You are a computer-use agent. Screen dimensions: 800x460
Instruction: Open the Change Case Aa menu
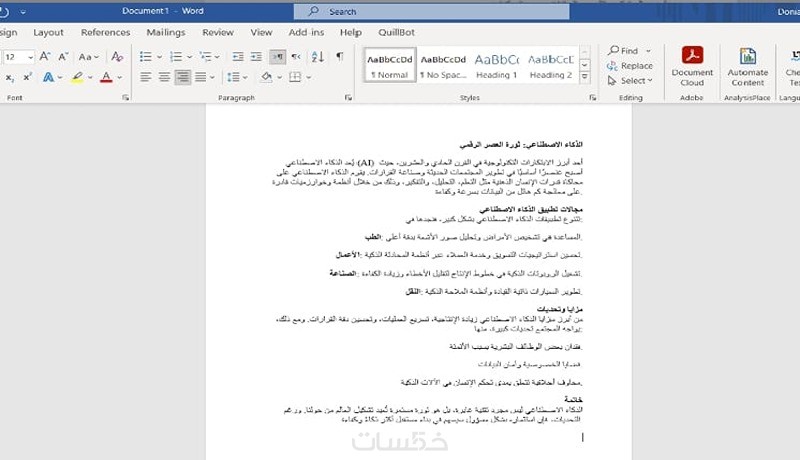88,57
